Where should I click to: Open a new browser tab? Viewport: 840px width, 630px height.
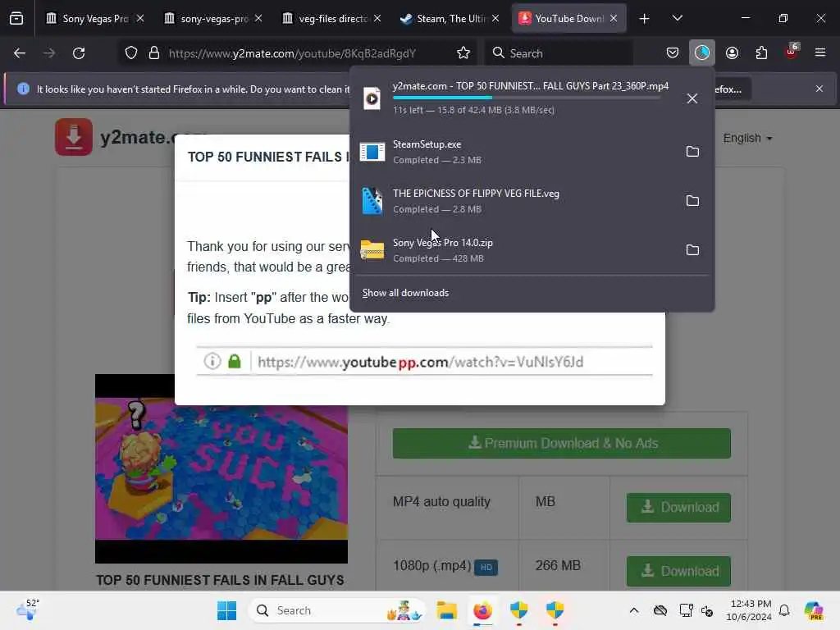pyautogui.click(x=644, y=19)
